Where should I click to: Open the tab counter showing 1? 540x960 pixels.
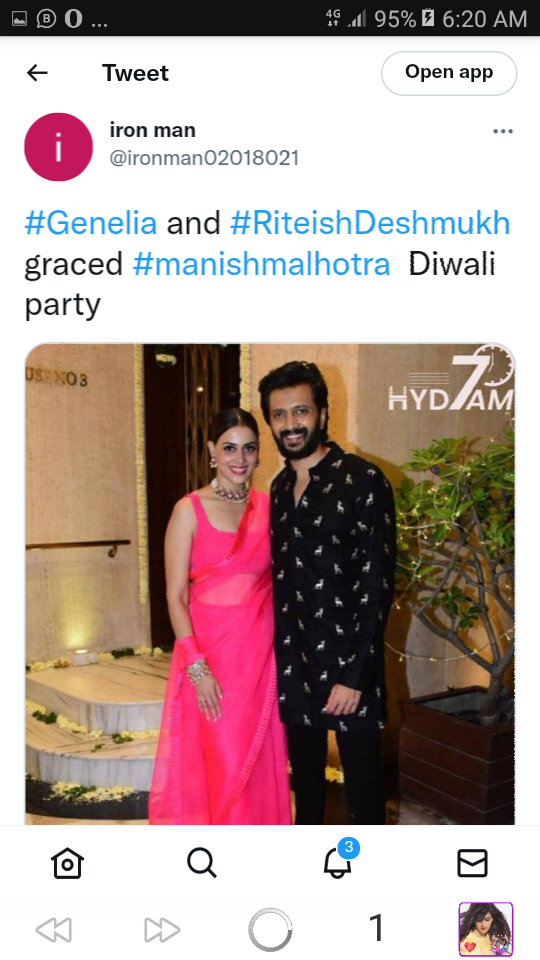[x=378, y=928]
